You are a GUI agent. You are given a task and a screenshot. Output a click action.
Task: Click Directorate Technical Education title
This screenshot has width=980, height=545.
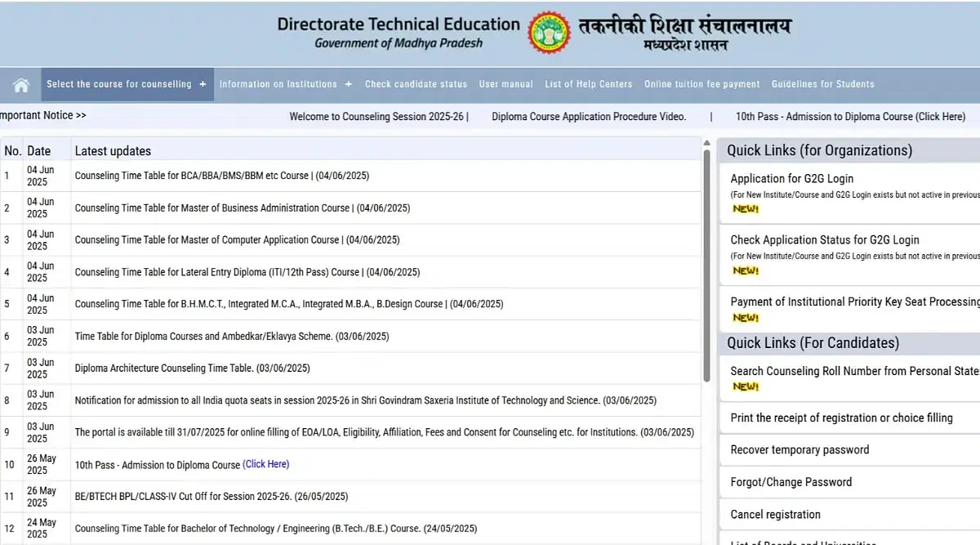point(399,24)
